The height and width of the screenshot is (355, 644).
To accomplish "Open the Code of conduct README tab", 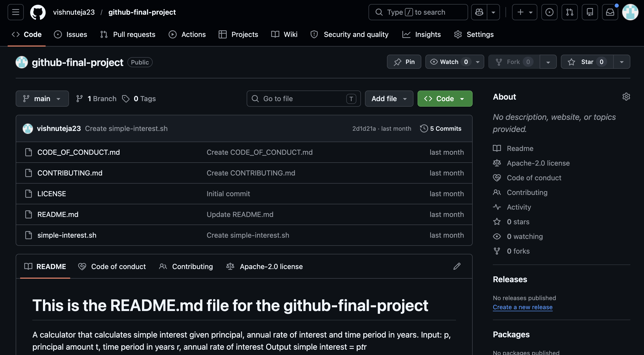I will tap(112, 267).
